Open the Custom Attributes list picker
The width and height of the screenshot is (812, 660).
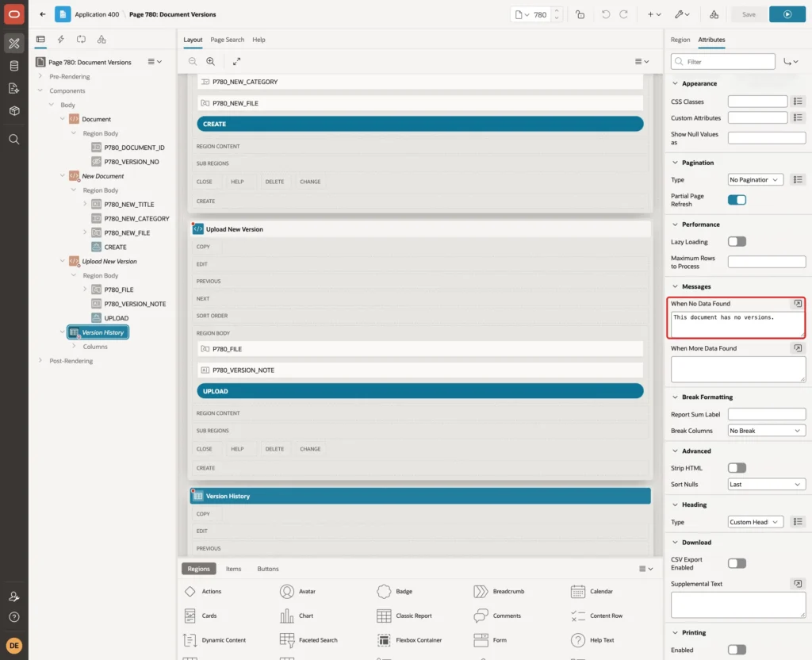click(798, 118)
